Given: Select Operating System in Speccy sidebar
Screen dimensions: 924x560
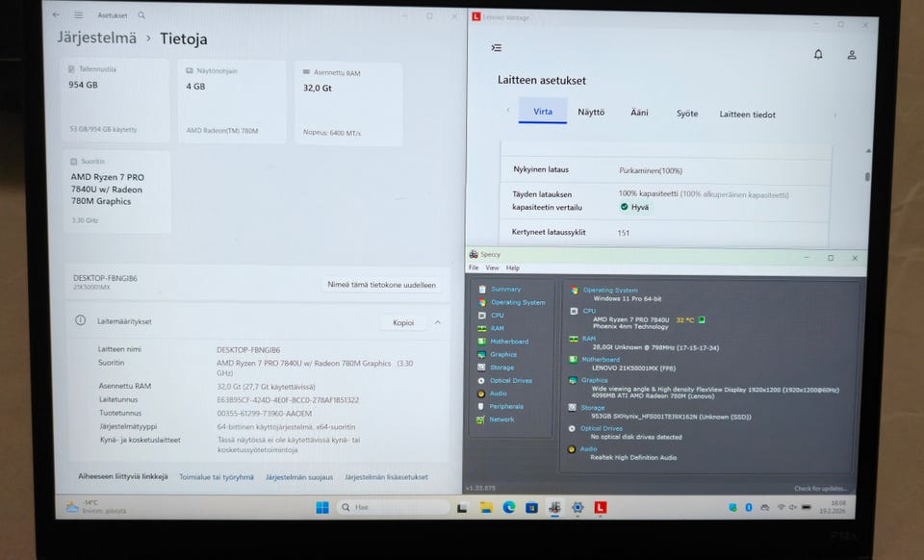Looking at the screenshot, I should pos(518,302).
